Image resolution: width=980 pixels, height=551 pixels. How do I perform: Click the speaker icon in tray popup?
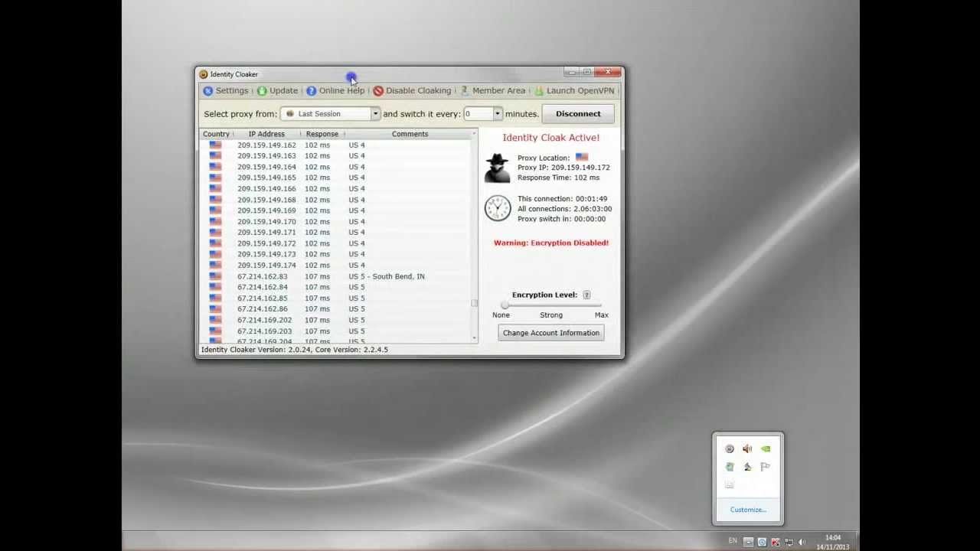[x=747, y=449]
